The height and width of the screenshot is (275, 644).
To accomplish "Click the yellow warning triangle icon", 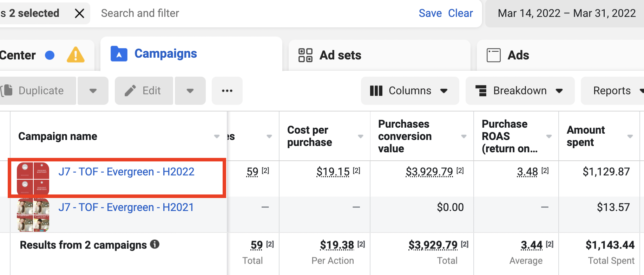I will pyautogui.click(x=75, y=55).
